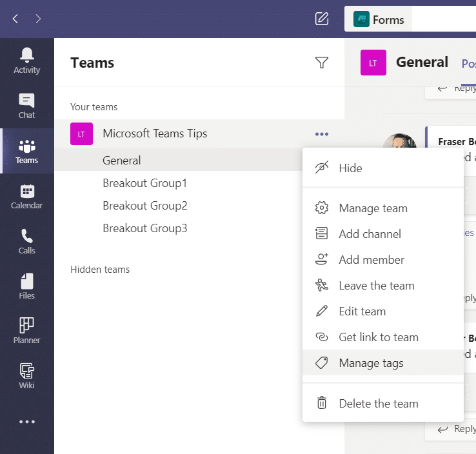This screenshot has width=476, height=454.
Task: Click the General channel header avatar
Action: (x=373, y=63)
